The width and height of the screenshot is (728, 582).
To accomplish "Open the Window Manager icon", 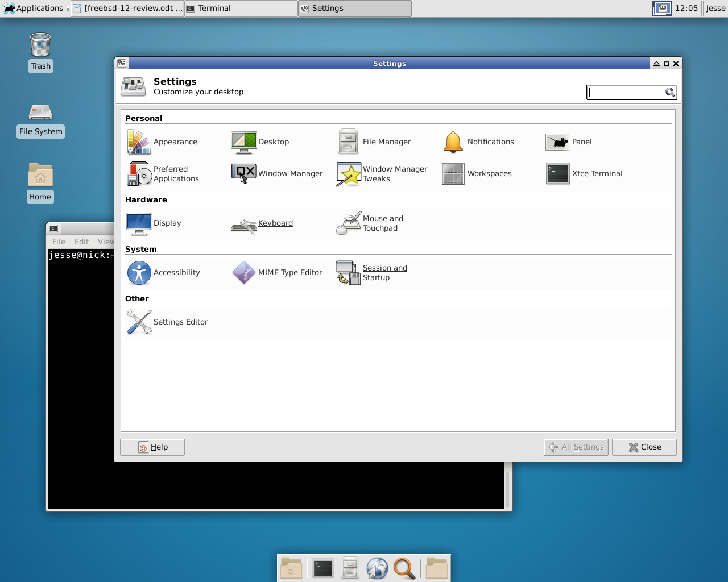I will click(x=244, y=174).
